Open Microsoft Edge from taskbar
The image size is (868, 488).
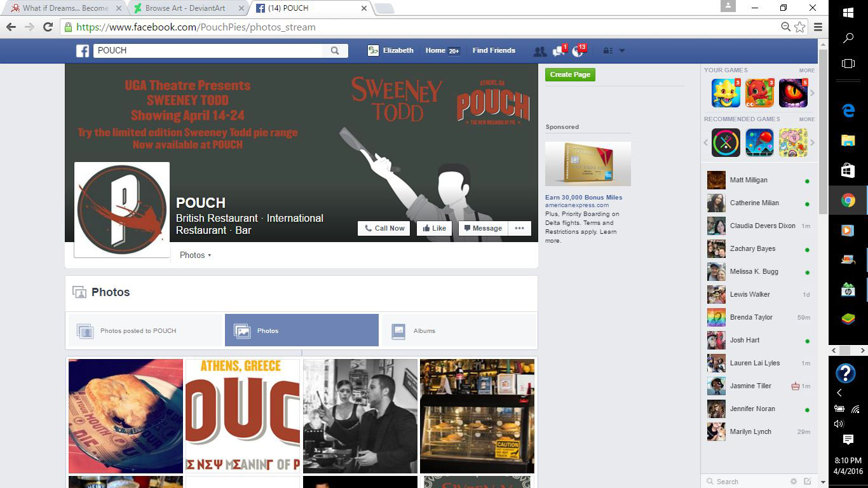[848, 111]
